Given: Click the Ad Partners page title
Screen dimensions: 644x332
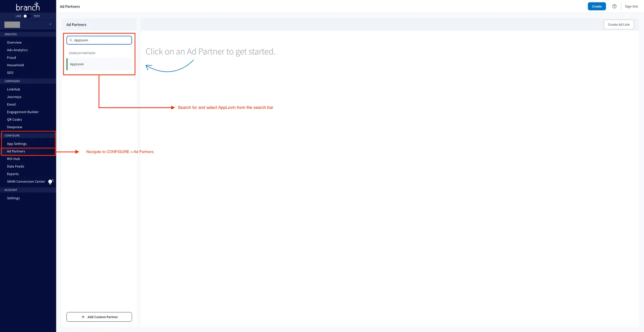Looking at the screenshot, I should pos(70,6).
